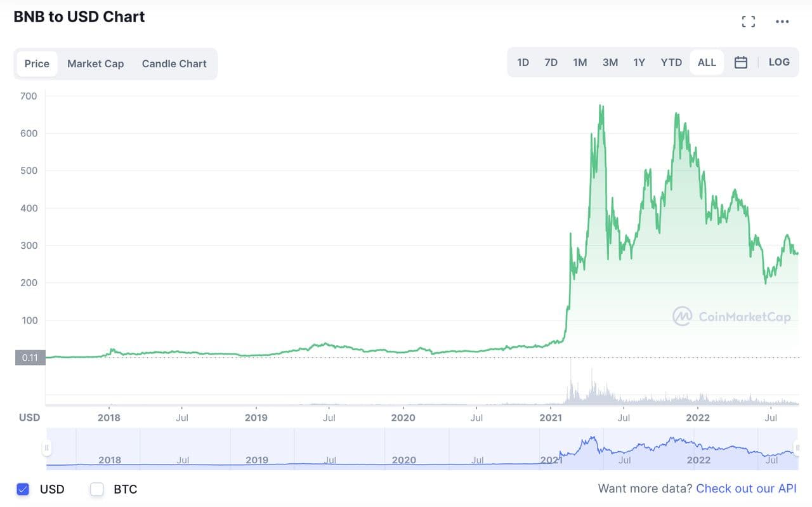
Task: Toggle LOG scale on the chart
Action: (779, 62)
